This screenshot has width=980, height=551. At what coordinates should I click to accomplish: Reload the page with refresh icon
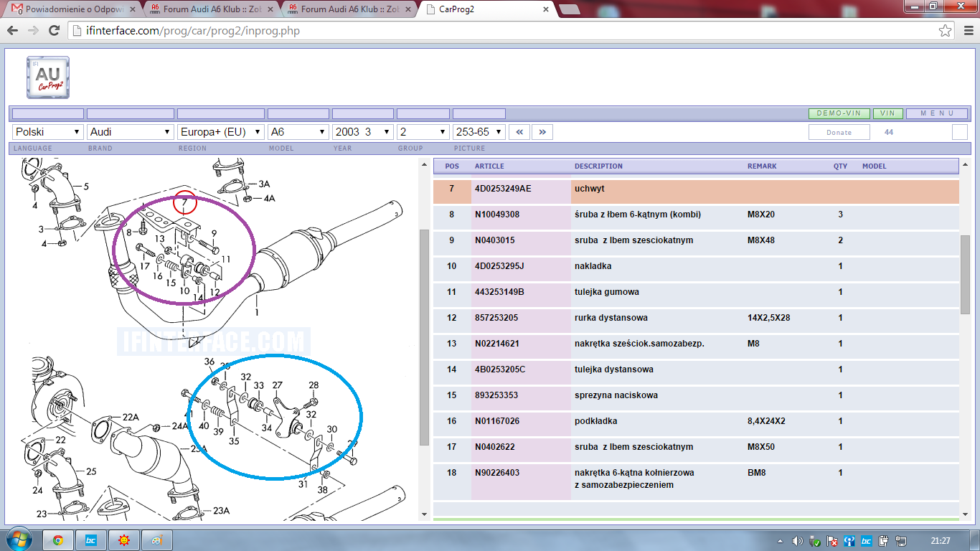point(54,31)
